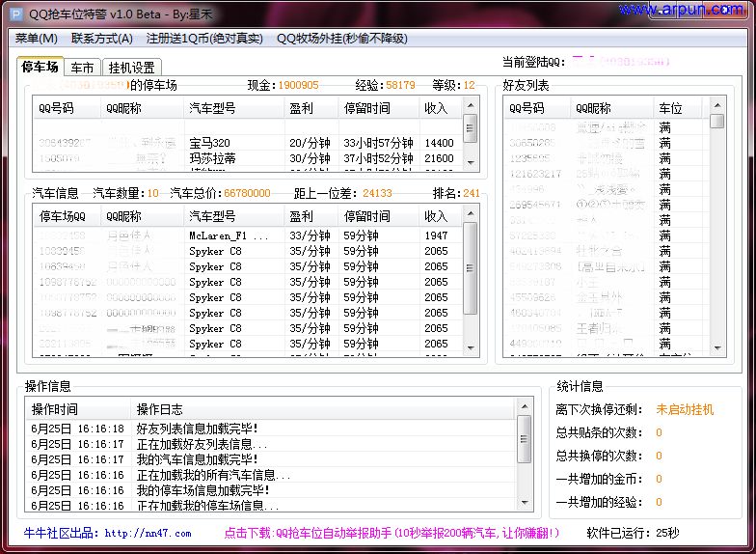
Task: Switch to the 车市 tab
Action: (82, 68)
